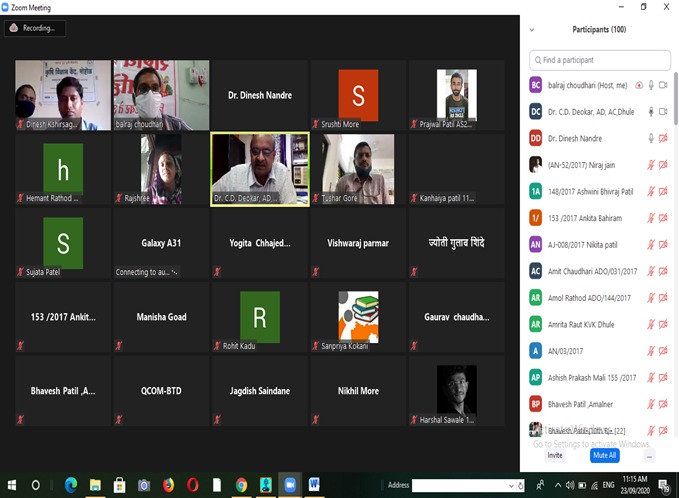Image resolution: width=679 pixels, height=498 pixels.
Task: Unmute Niraj jain in participants list
Action: pyautogui.click(x=651, y=165)
